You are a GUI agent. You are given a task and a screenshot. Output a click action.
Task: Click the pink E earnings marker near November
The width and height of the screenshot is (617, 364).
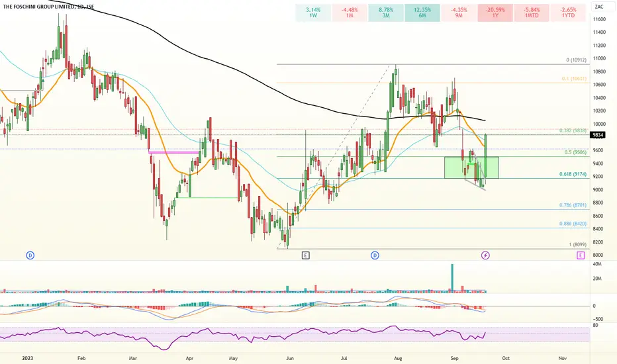pyautogui.click(x=581, y=255)
